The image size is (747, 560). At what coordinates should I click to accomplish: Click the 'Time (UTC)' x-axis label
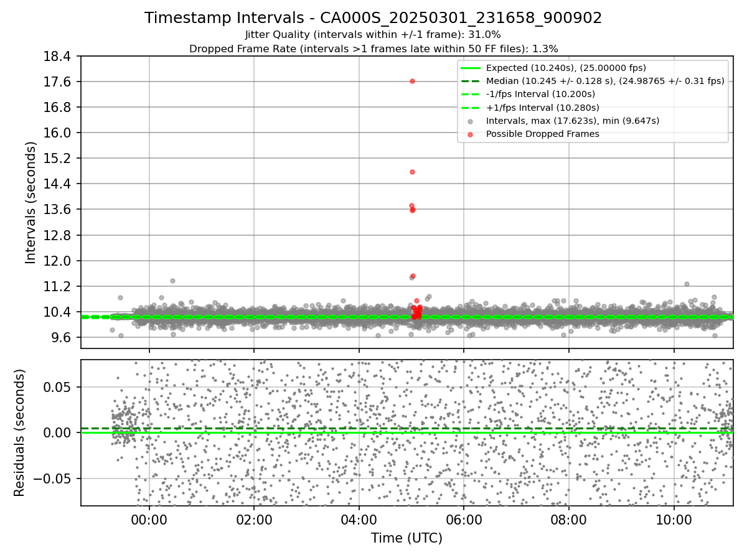click(x=406, y=538)
